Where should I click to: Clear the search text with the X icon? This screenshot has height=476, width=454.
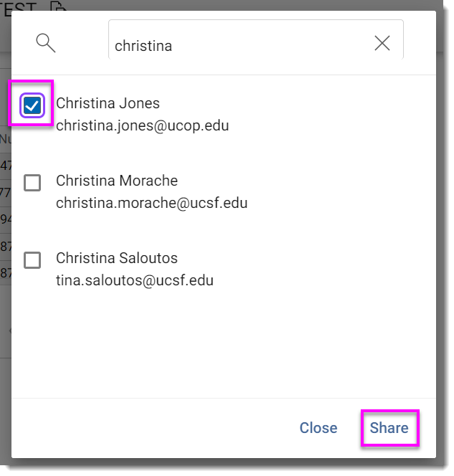tap(382, 44)
